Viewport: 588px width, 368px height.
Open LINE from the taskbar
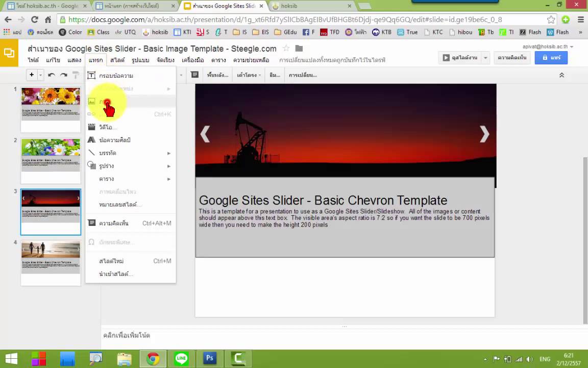pos(182,359)
